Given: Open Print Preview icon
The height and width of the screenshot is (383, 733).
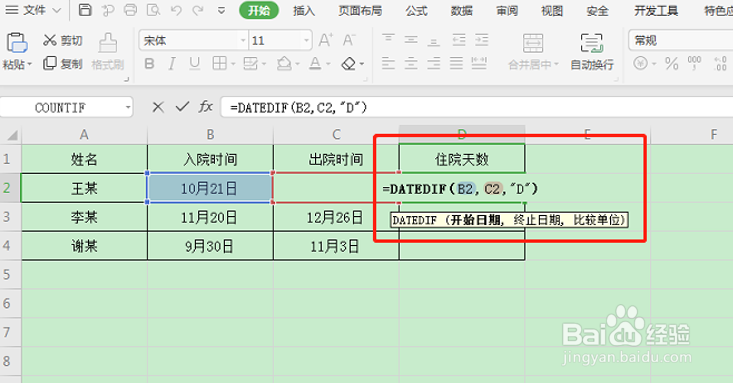Looking at the screenshot, I should coord(153,10).
